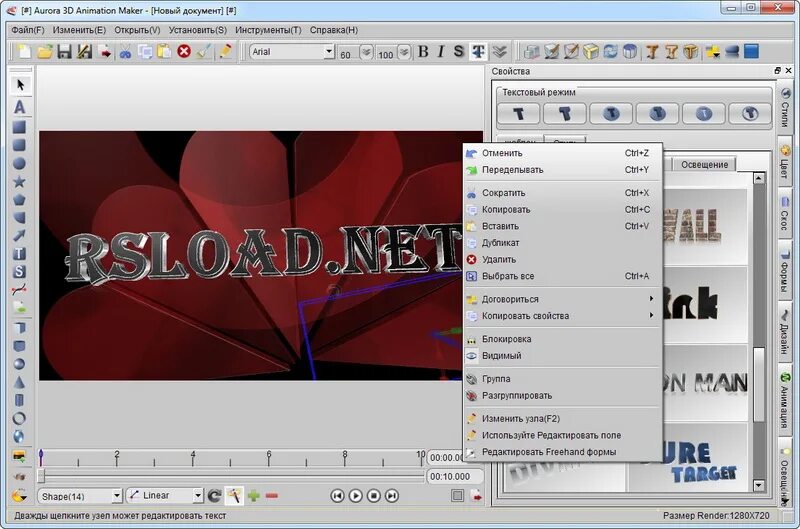Select the arrow pointer tool
This screenshot has width=800, height=529.
(20, 85)
